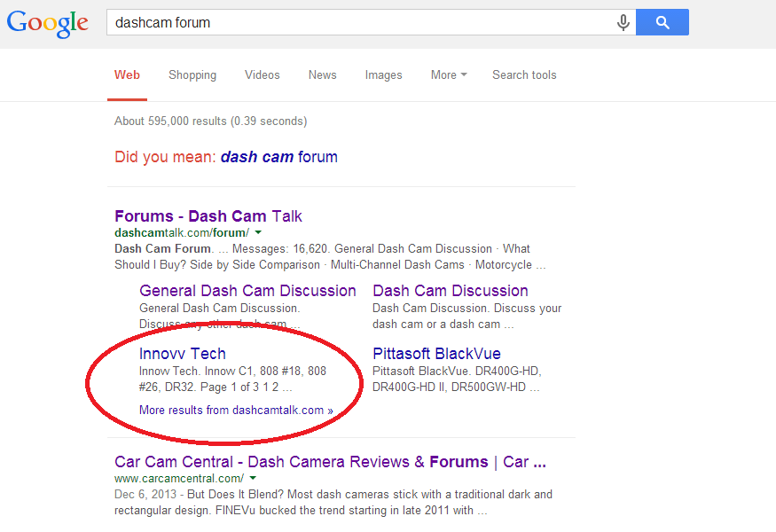Click the 'Messages: 16,620' snippet text

point(280,248)
